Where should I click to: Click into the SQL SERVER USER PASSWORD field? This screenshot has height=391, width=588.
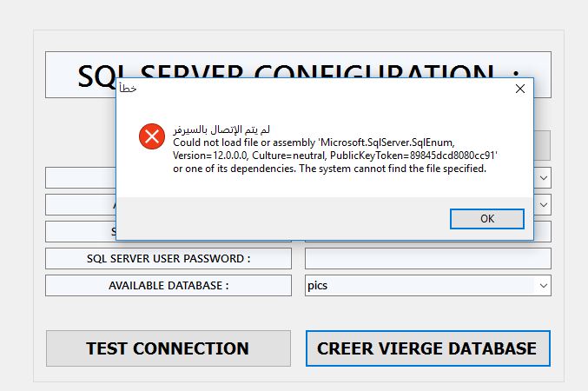427,259
